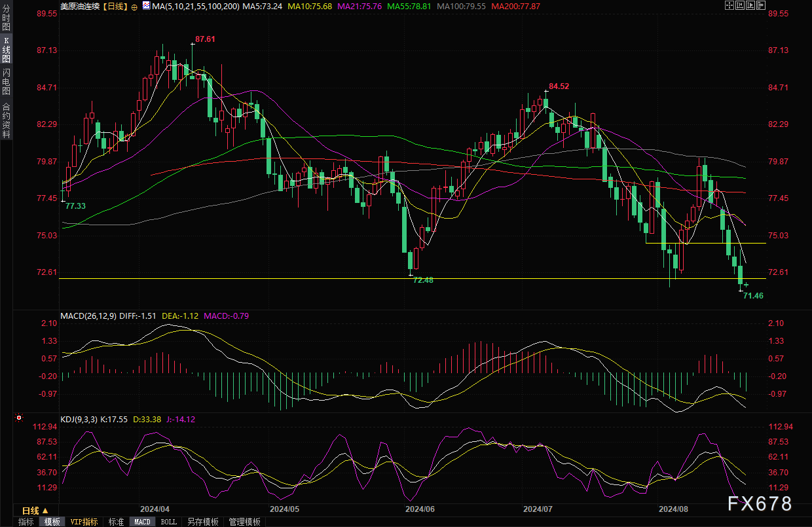Click the exit-arrow panel icon at top right
The width and height of the screenshot is (812, 527).
[761, 5]
